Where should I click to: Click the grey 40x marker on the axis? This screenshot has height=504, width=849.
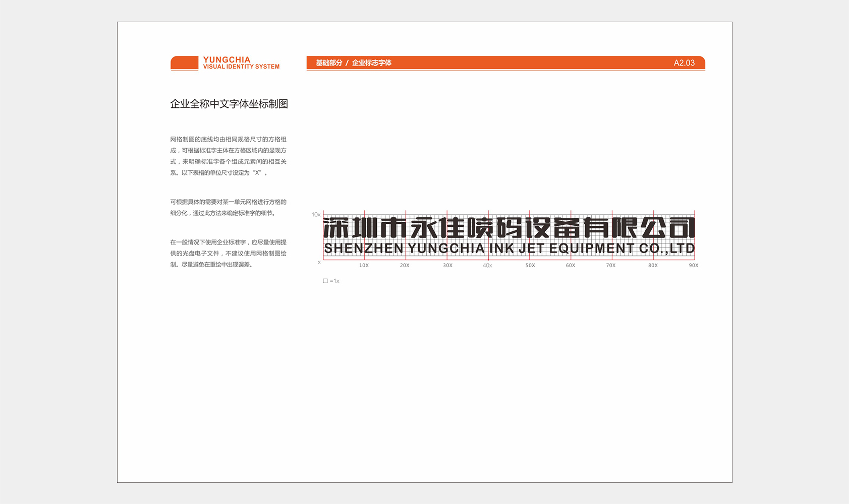(487, 265)
